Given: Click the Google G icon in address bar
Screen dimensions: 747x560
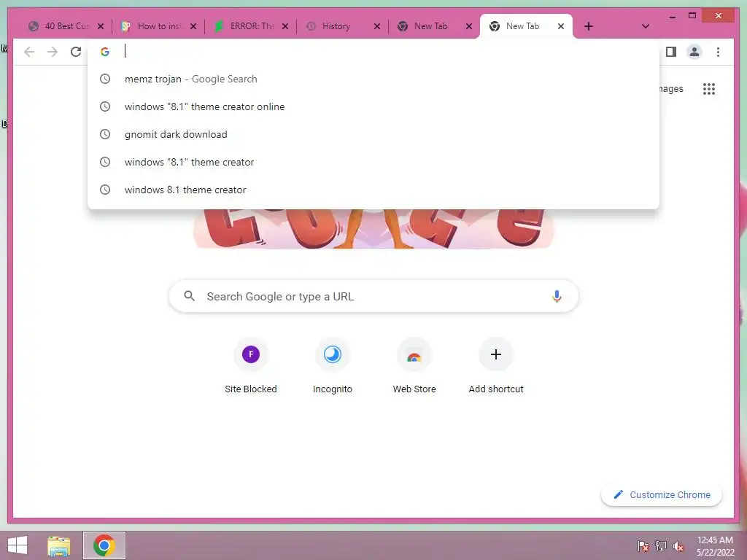Looking at the screenshot, I should point(105,52).
